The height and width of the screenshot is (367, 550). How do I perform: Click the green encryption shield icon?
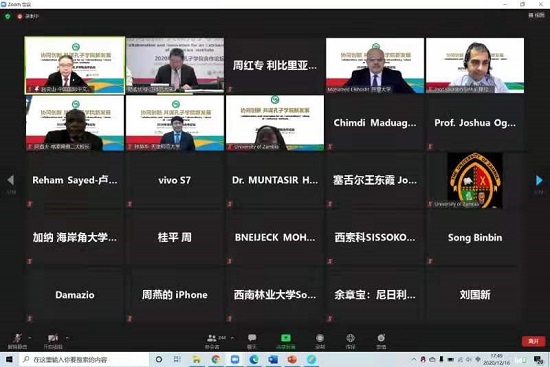click(8, 16)
